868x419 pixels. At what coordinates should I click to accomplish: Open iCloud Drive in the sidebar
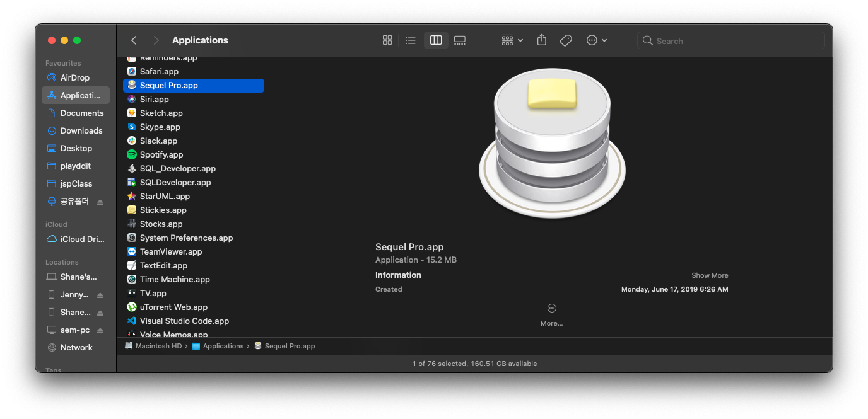(75, 239)
